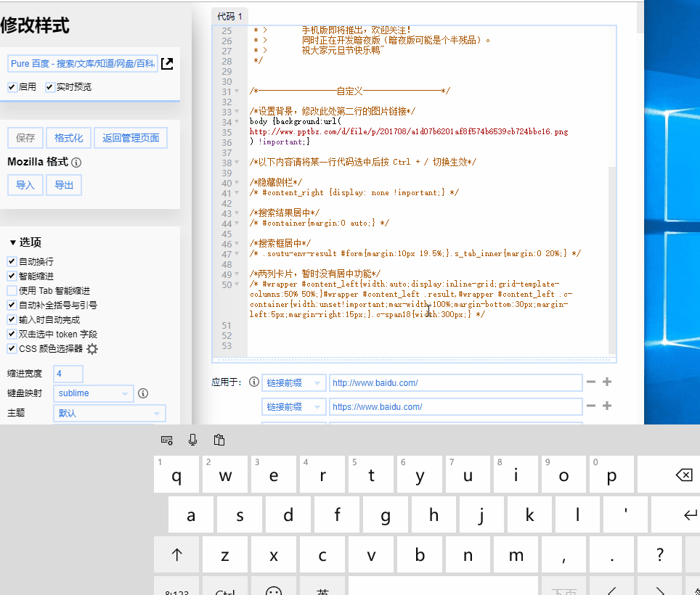Viewport: 700px width, 595px height.
Task: Click the 缩进宽度 number field
Action: (x=68, y=374)
